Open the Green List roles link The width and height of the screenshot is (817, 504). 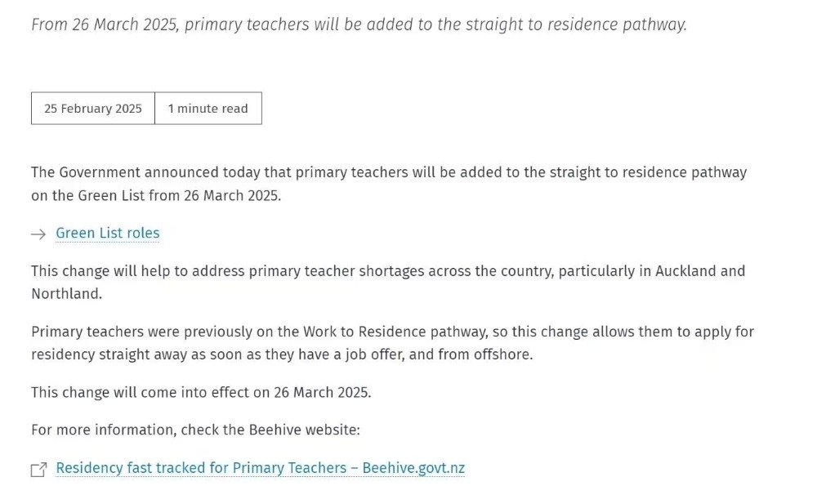[108, 233]
